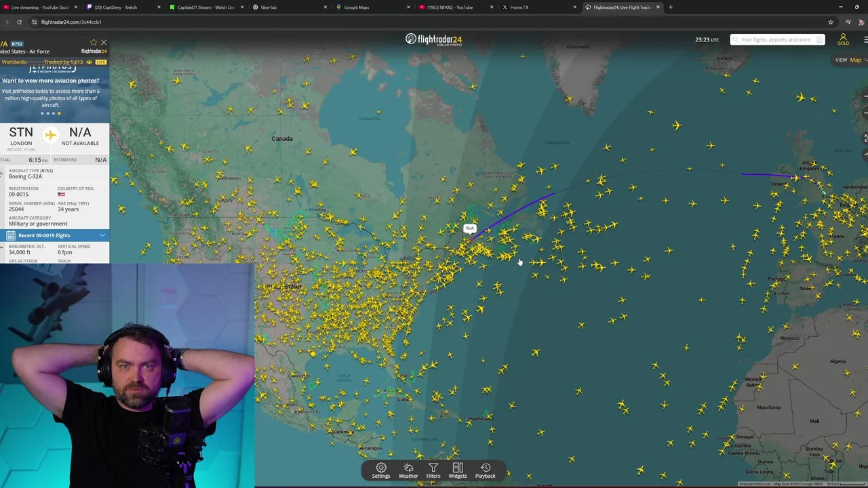
Task: Click the US flag country icon
Action: tap(61, 194)
